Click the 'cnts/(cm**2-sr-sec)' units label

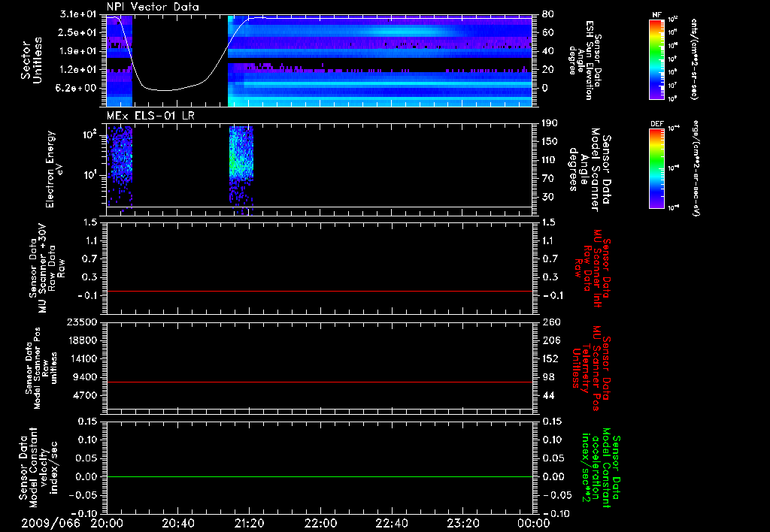[693, 59]
